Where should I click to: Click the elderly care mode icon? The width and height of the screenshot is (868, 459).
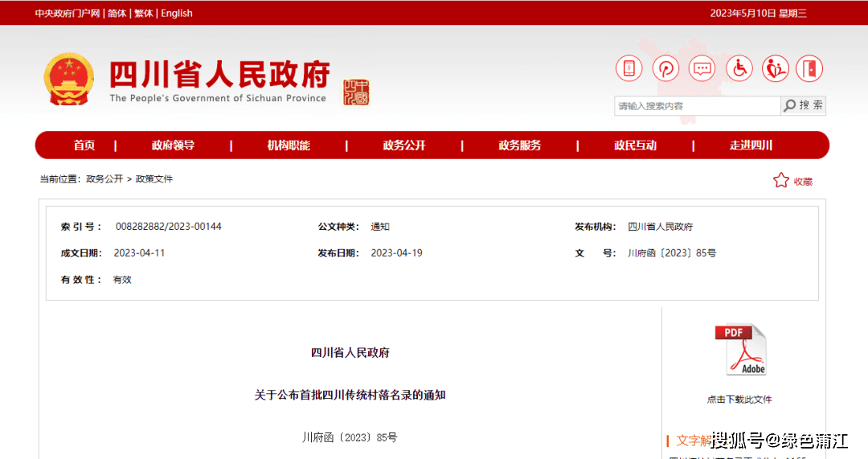[x=776, y=68]
